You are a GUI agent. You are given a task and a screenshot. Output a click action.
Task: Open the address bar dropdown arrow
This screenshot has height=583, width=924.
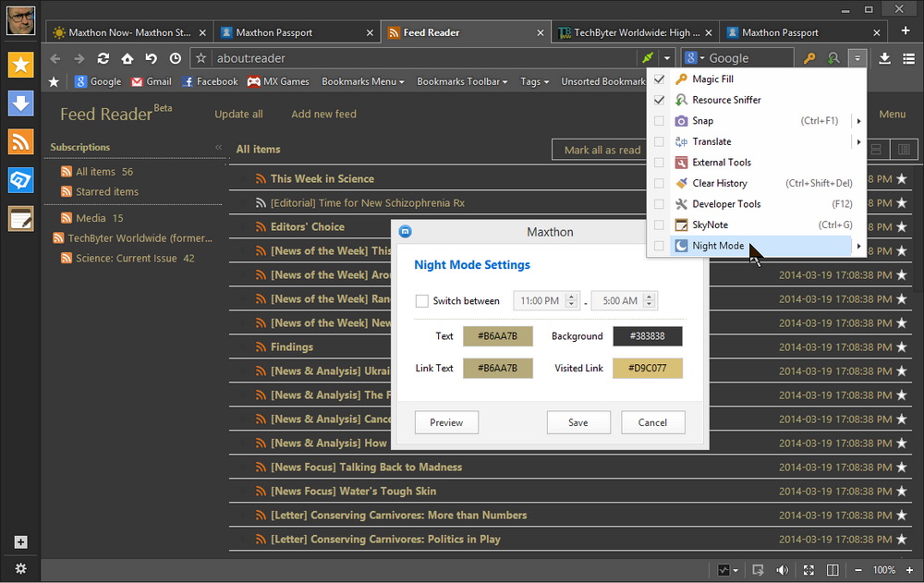[x=666, y=58]
